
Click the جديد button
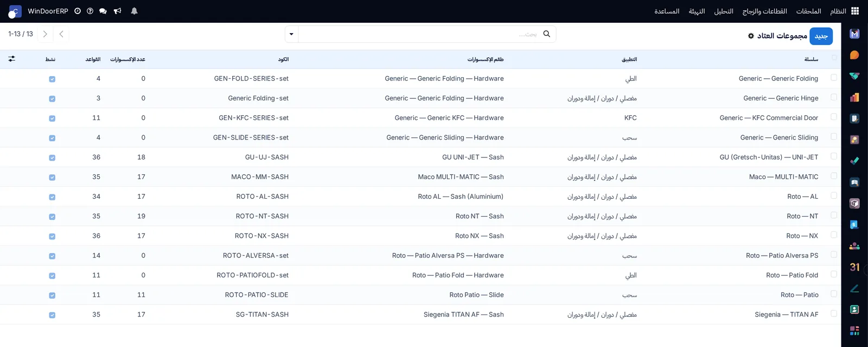tap(821, 36)
